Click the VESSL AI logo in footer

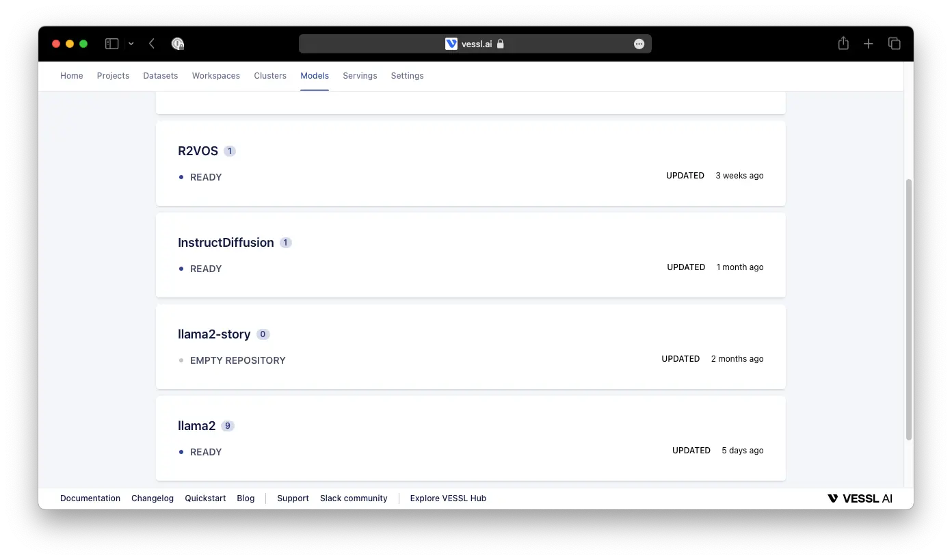(860, 498)
